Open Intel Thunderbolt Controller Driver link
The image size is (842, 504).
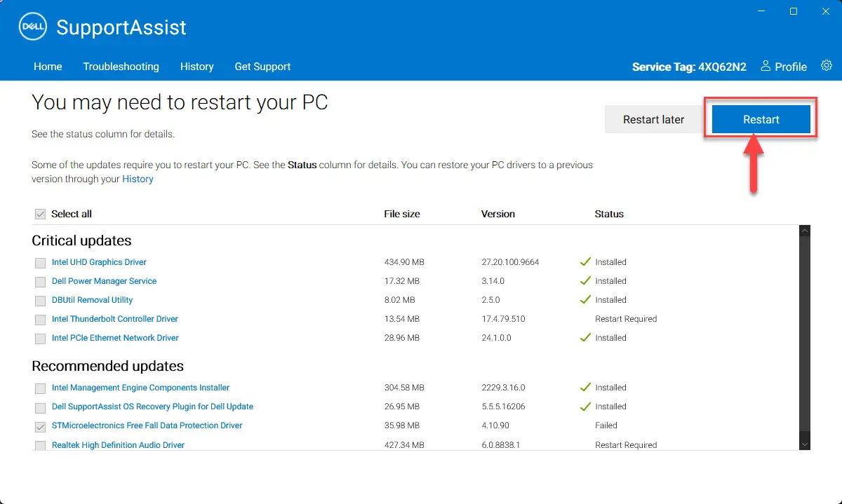pos(115,319)
